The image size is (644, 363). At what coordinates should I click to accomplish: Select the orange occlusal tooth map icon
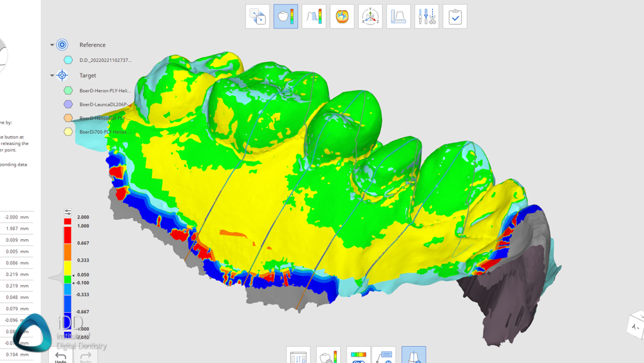click(x=342, y=17)
